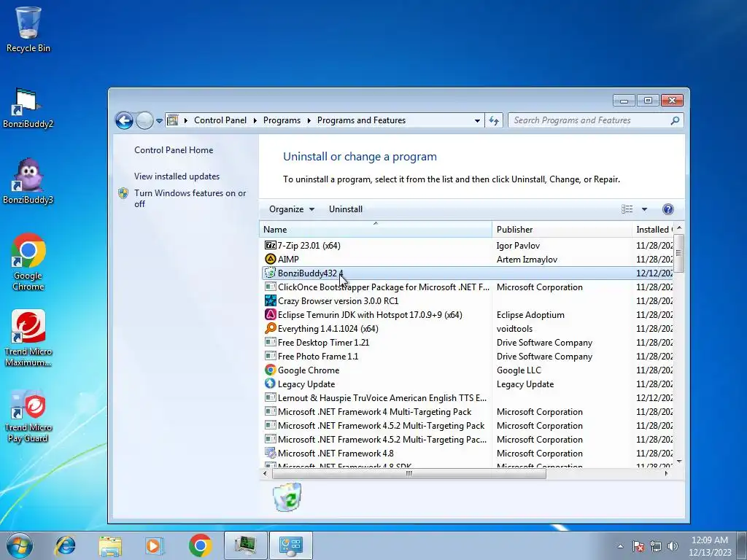The image size is (747, 560).
Task: Open the address bar history dropdown
Action: [x=477, y=121]
